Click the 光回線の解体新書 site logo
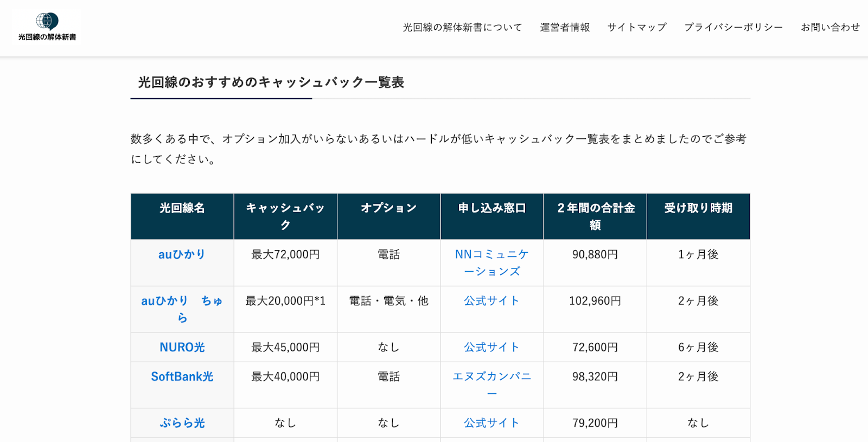Image resolution: width=868 pixels, height=442 pixels. [x=47, y=27]
